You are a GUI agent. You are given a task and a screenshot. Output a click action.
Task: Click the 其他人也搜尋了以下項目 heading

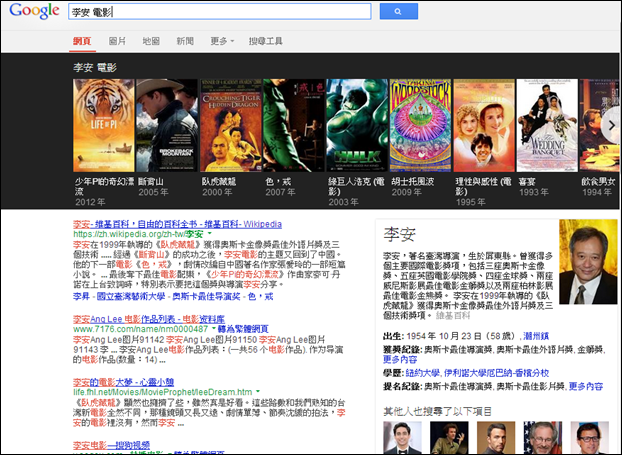pos(438,411)
